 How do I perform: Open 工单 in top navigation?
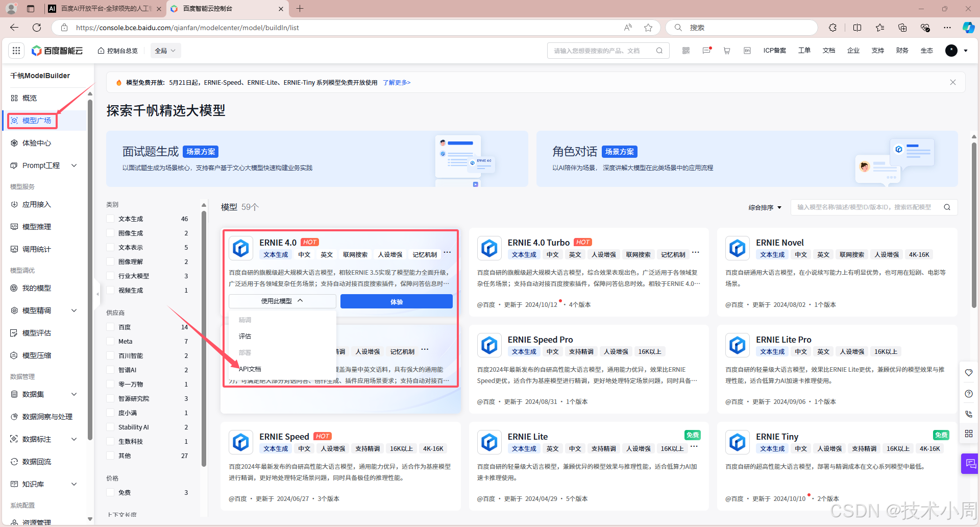804,51
